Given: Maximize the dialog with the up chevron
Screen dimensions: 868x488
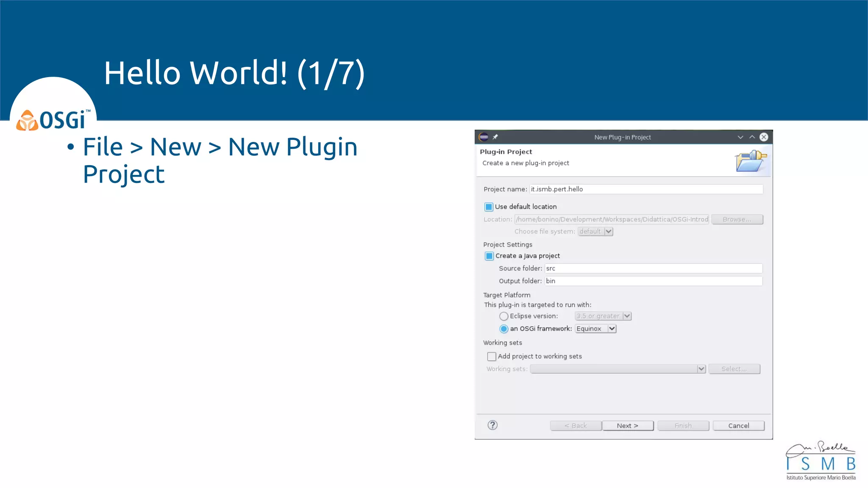Looking at the screenshot, I should 752,137.
